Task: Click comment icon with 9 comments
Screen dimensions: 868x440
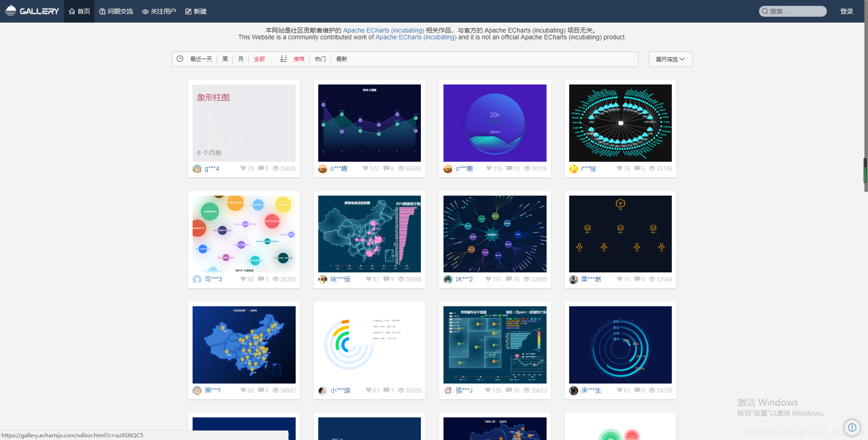Action: (387, 279)
